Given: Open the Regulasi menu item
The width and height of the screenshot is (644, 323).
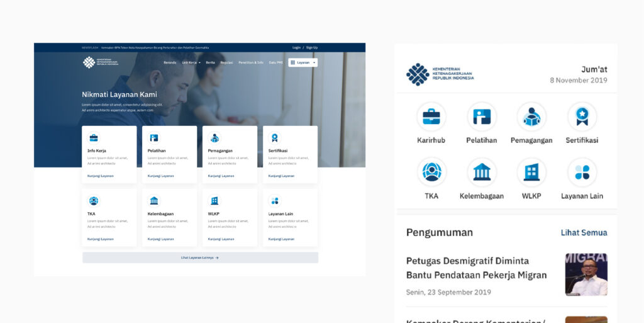Looking at the screenshot, I should pyautogui.click(x=226, y=63).
